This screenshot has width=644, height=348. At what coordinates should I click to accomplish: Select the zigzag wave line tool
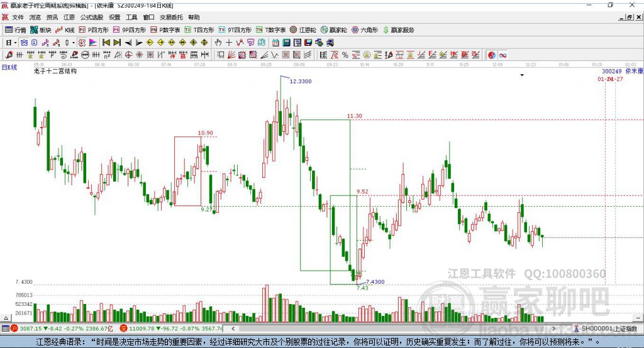coord(275,55)
